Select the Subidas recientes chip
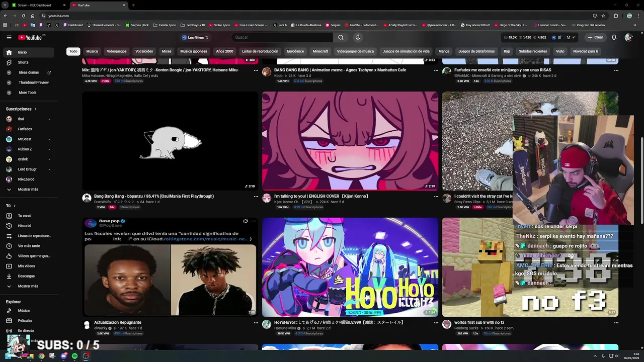Image resolution: width=644 pixels, height=362 pixels. tap(533, 51)
